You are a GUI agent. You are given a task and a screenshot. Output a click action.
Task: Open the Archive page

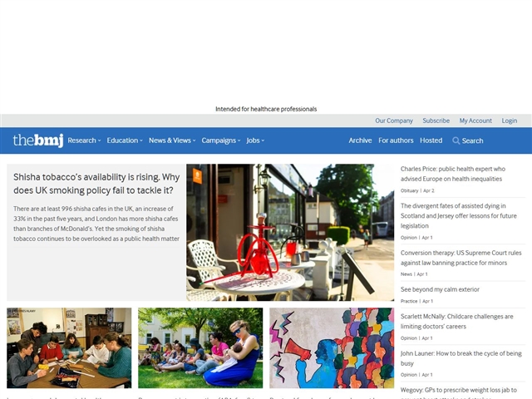coord(360,140)
